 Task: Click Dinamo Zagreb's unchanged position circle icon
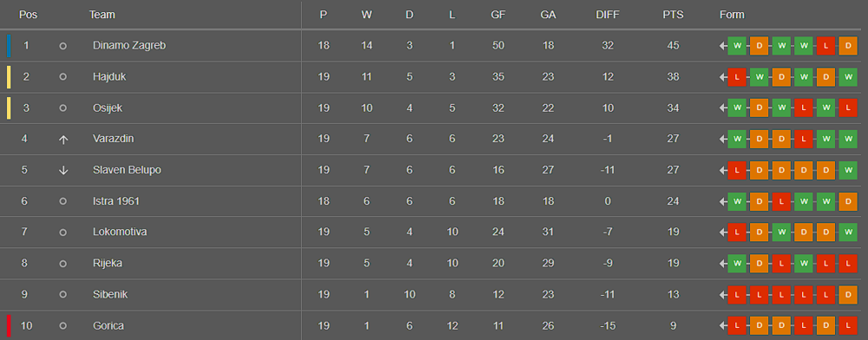tap(63, 46)
